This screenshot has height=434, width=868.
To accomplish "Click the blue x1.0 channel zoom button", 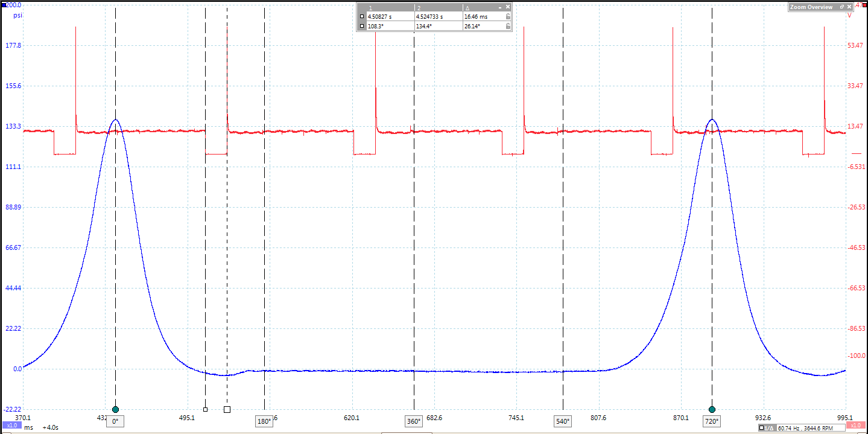I will coord(11,426).
